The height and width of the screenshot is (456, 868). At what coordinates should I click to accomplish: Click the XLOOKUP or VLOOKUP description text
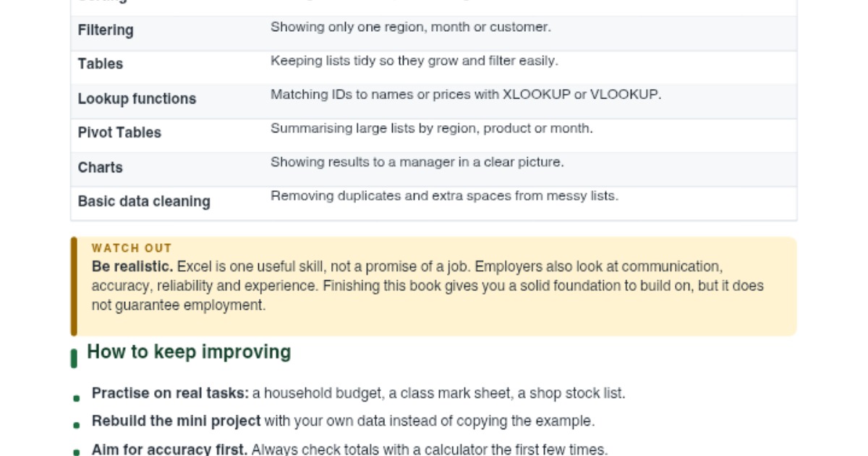(466, 94)
